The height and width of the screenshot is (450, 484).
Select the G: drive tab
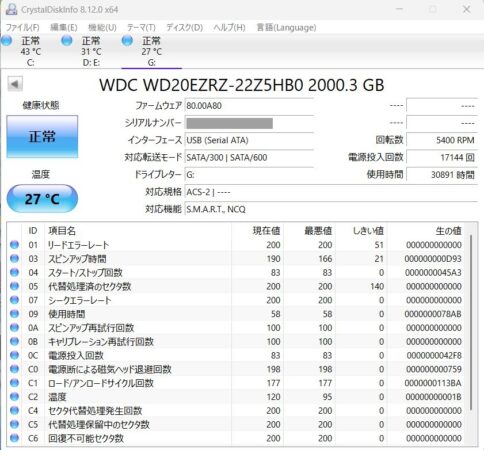(151, 51)
